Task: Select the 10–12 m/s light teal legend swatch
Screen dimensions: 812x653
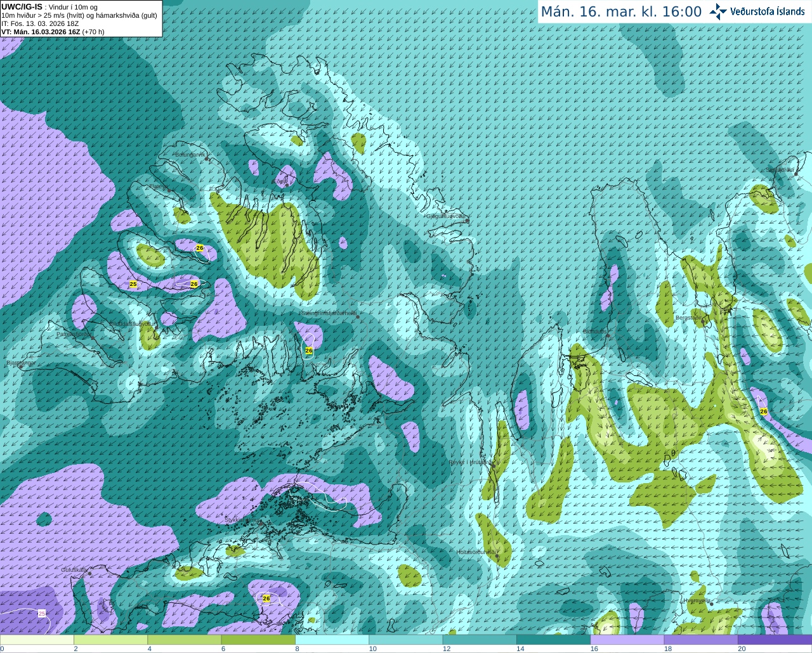Action: pos(406,640)
